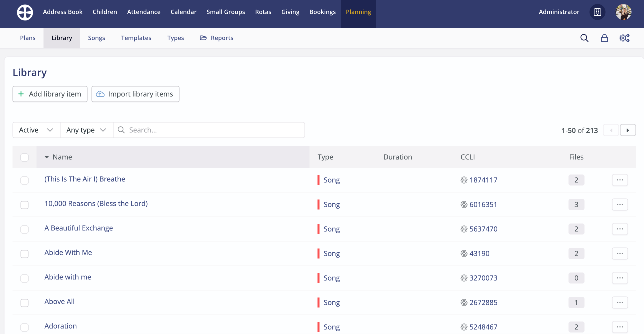Open the Any type filter dropdown
Screen dimensions: 644x334
coord(86,130)
